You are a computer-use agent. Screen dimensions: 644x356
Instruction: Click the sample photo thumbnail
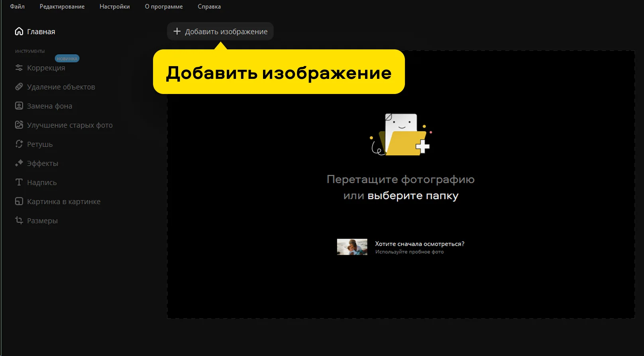(x=352, y=247)
